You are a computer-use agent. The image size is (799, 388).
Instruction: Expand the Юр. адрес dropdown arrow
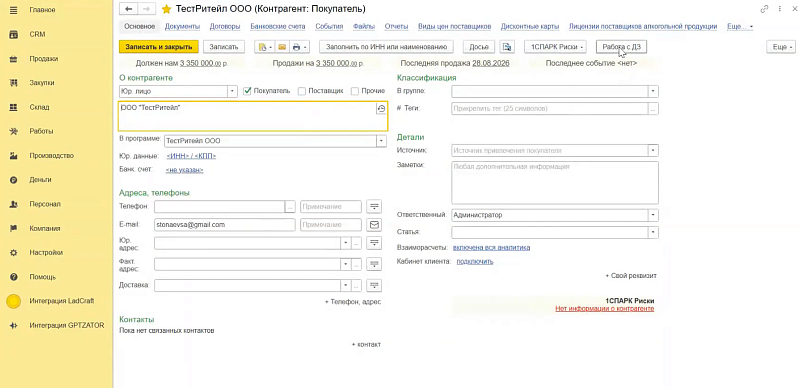tap(345, 243)
